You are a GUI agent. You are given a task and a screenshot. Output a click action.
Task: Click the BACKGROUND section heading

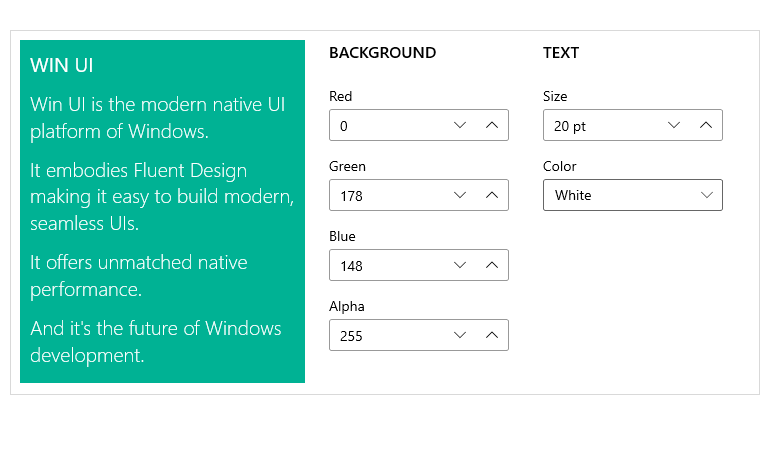pos(383,53)
